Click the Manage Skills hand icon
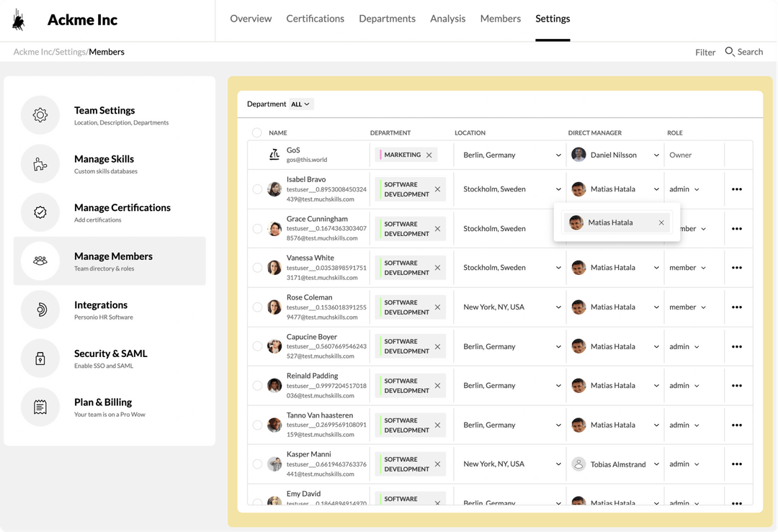Image resolution: width=778 pixels, height=532 pixels. [40, 163]
